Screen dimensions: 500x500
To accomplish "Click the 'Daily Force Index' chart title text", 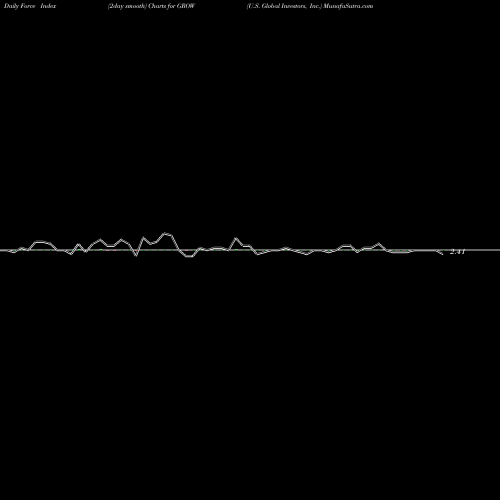I will (30, 6).
